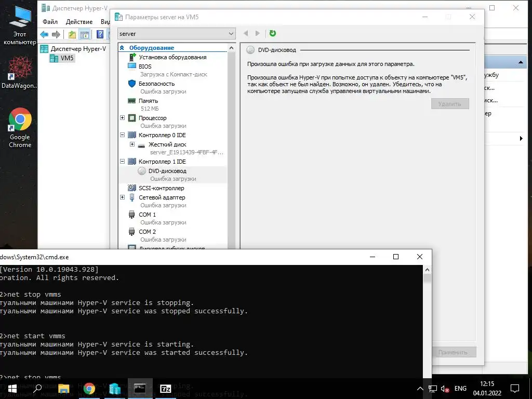
Task: Open Этот компьютер desktop icon
Action: coord(20,25)
